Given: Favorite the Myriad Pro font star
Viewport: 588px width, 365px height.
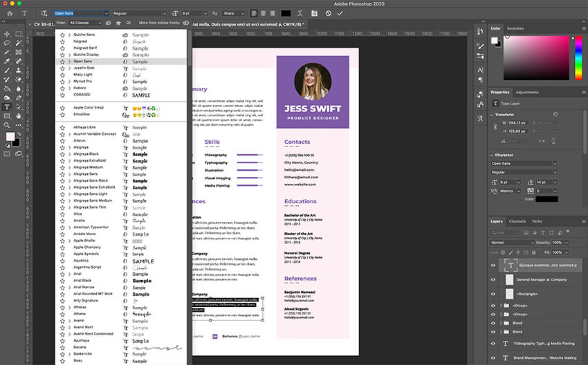Looking at the screenshot, I should 62,82.
